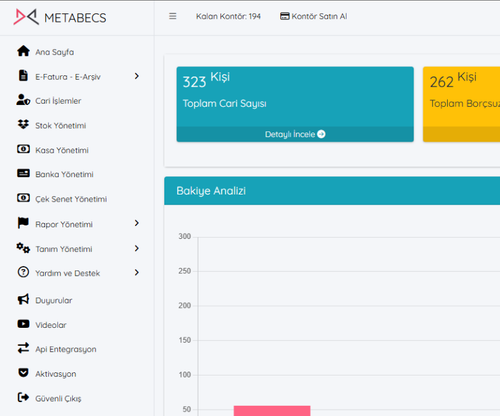Click the card icon for Banka Yönetimi

click(x=23, y=173)
